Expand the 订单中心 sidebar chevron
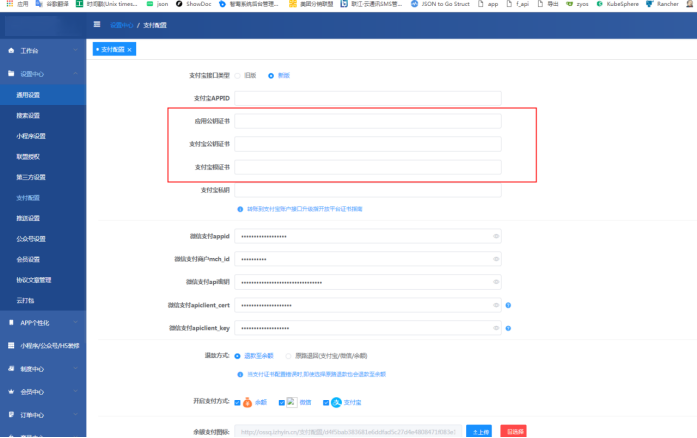The width and height of the screenshot is (697, 438). click(76, 415)
